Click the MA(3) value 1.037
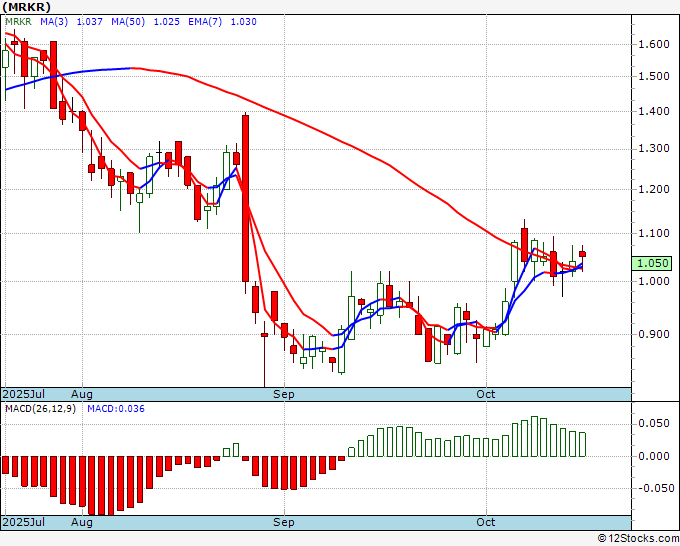680x546 pixels. [90, 22]
